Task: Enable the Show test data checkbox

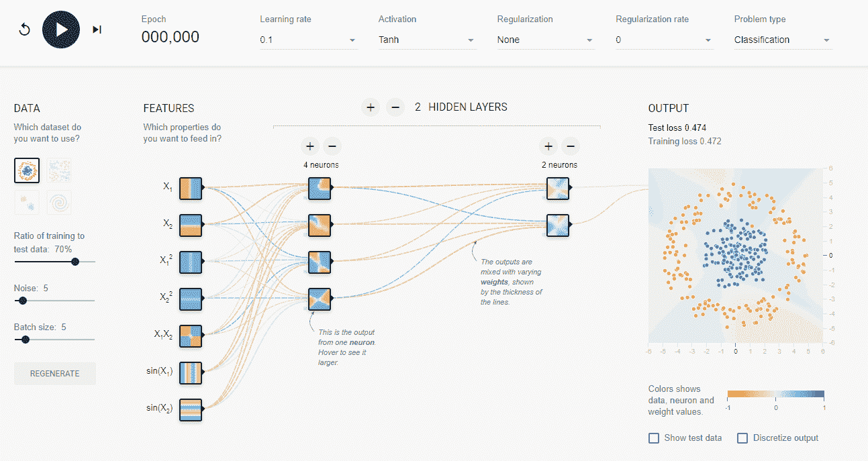Action: pos(654,438)
